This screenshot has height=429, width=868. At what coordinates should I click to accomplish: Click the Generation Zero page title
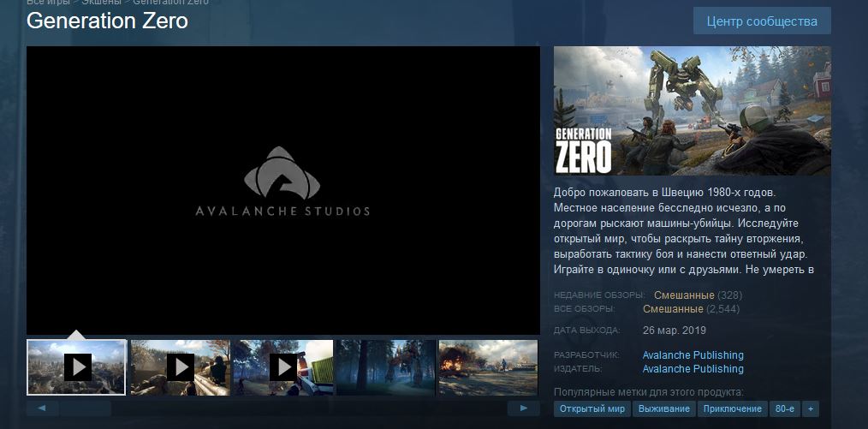click(107, 21)
